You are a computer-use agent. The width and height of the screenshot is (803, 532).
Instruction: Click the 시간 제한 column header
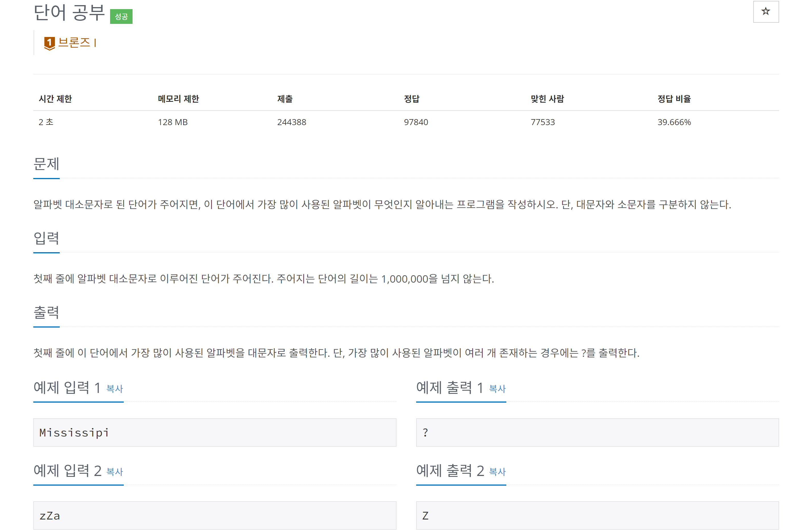(55, 99)
